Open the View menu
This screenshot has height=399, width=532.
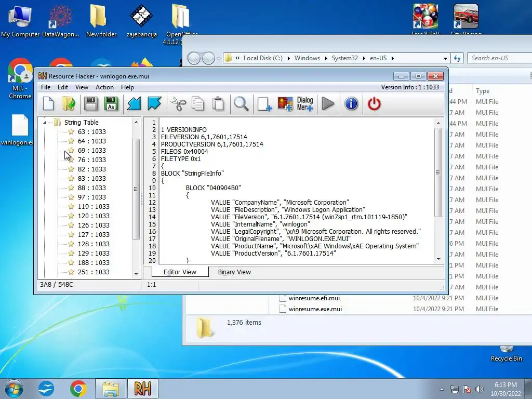coord(82,87)
